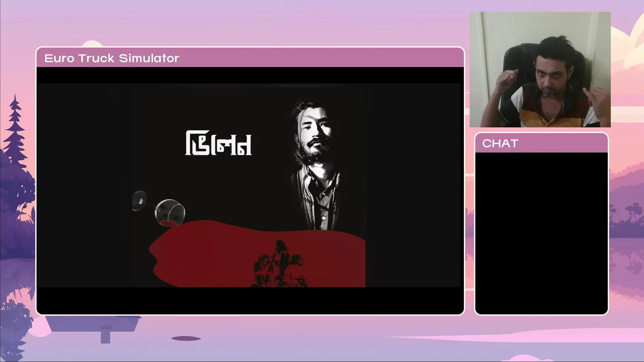The width and height of the screenshot is (644, 362).
Task: Click the webcam feed of the streamer
Action: [x=540, y=69]
